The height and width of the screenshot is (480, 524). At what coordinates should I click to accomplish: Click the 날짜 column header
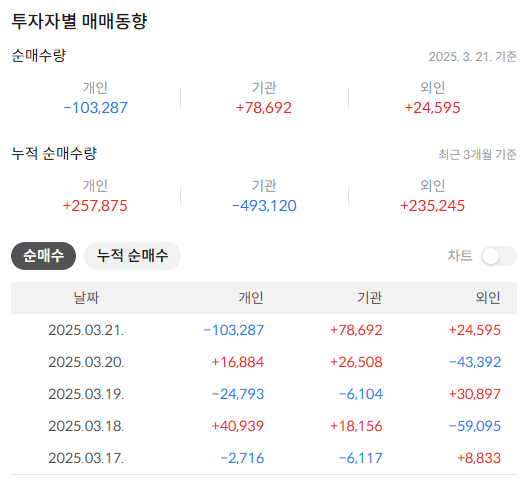point(86,297)
